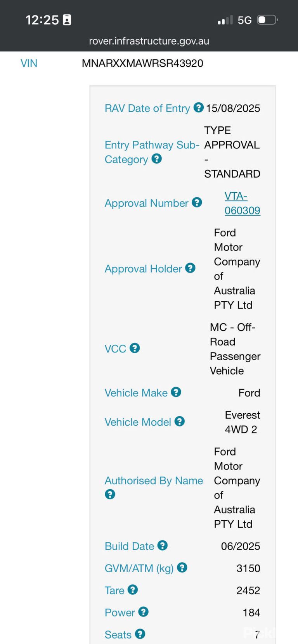Show Build Date help icon

pos(162,546)
